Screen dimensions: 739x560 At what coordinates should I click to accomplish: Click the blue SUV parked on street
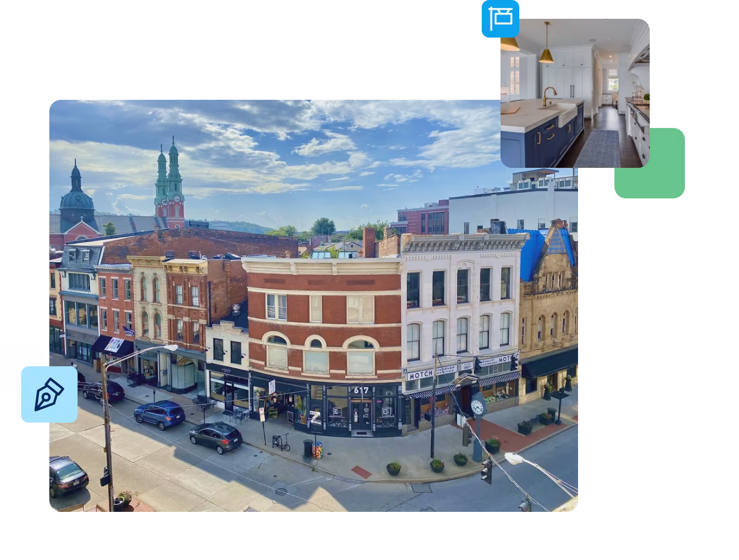coord(159,414)
